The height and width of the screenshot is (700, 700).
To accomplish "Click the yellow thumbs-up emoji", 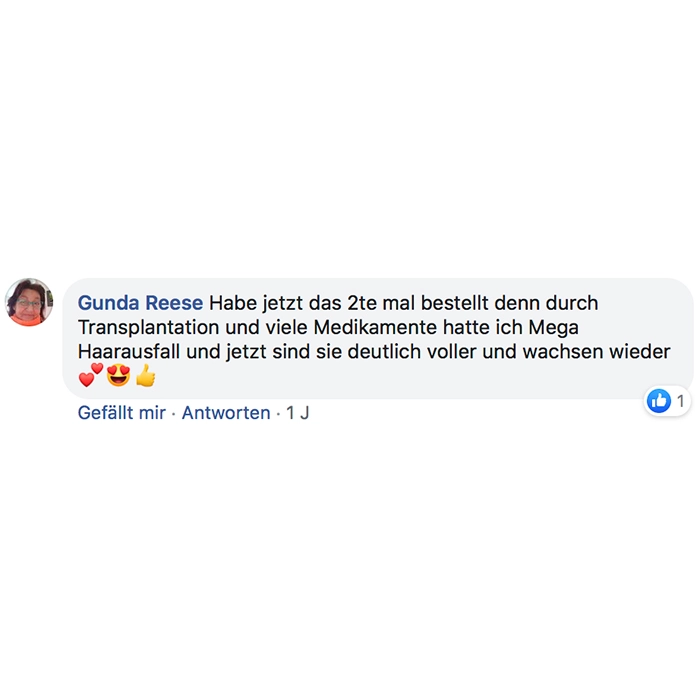I will point(146,375).
